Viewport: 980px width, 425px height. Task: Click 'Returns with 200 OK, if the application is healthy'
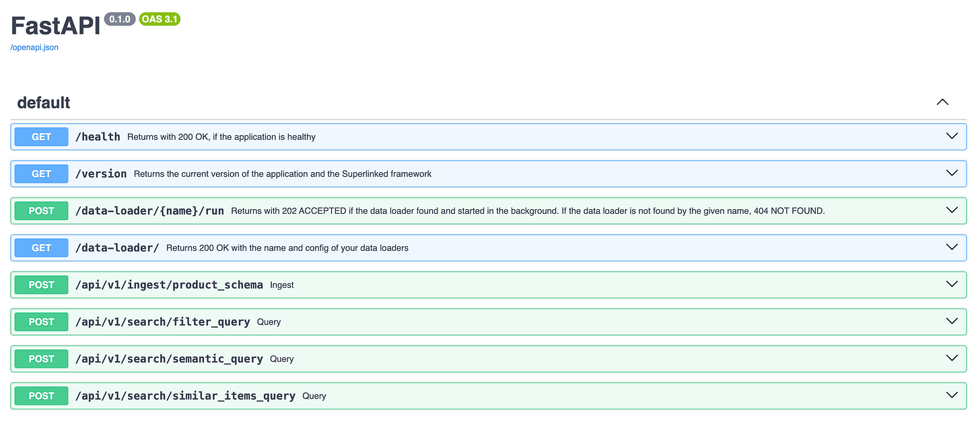(221, 137)
